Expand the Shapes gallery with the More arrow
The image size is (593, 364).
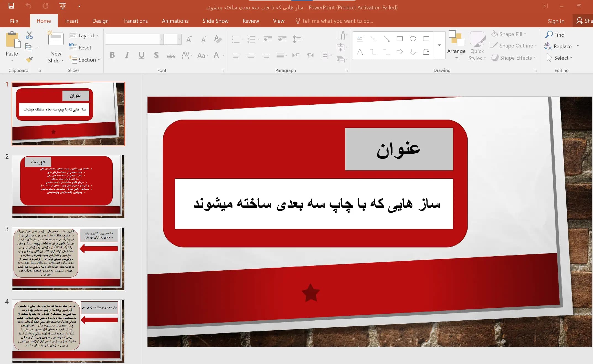click(439, 45)
